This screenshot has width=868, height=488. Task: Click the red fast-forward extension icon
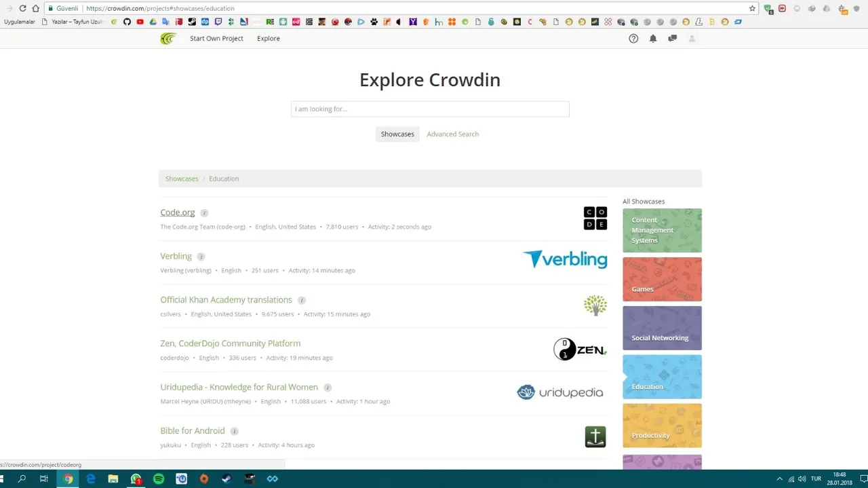click(x=782, y=8)
